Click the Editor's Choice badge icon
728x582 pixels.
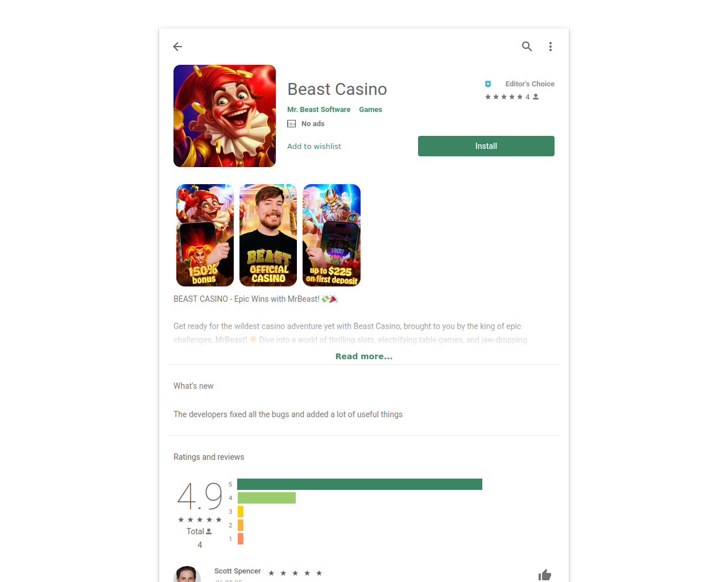tap(488, 84)
